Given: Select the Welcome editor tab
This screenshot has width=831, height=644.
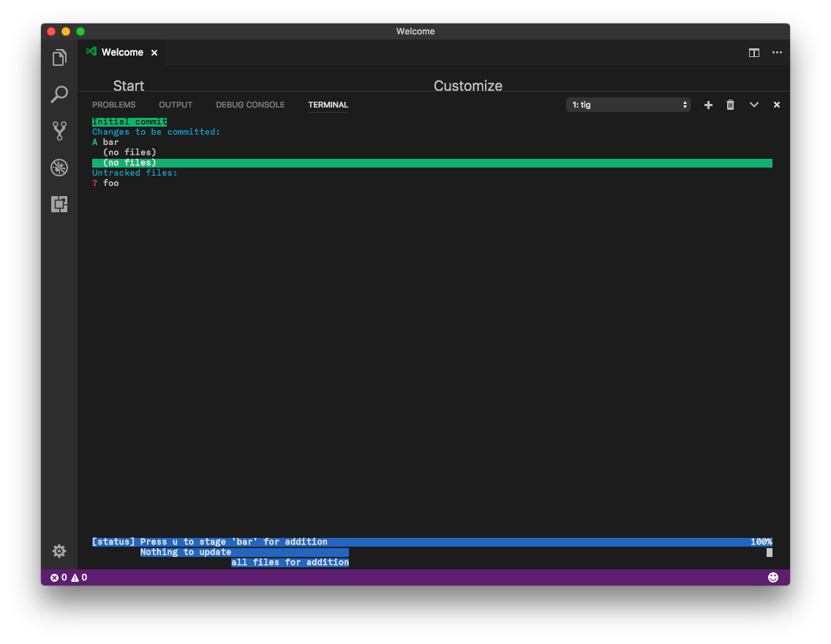Looking at the screenshot, I should click(122, 53).
